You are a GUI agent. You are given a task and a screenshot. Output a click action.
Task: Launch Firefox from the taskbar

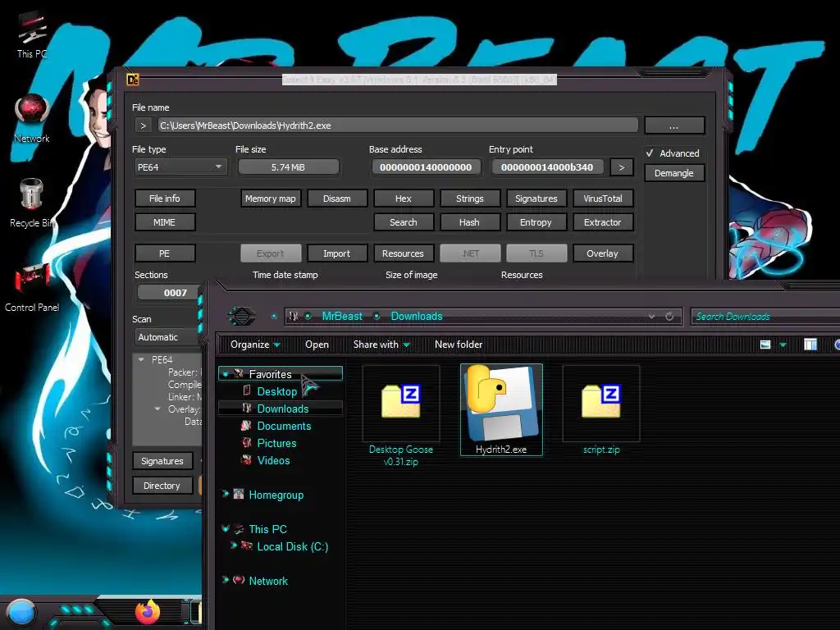pyautogui.click(x=148, y=612)
